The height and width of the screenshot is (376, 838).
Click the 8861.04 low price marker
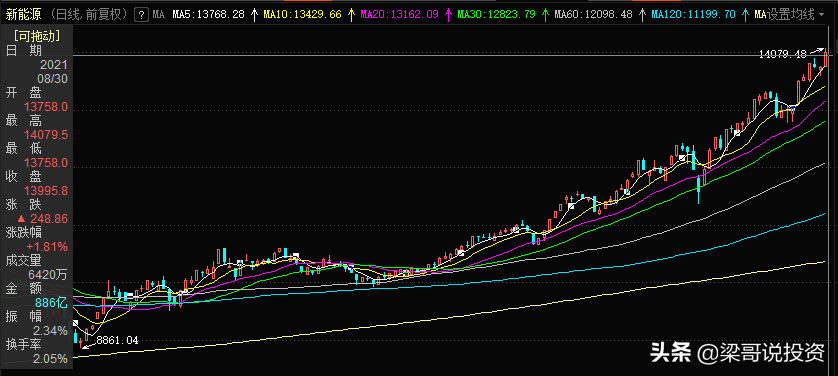pyautogui.click(x=117, y=340)
